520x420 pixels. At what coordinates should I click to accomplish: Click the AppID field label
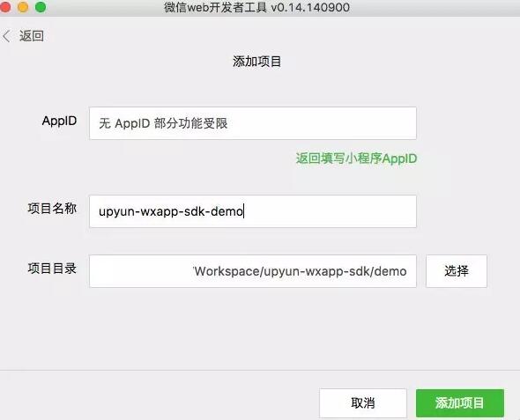(59, 121)
